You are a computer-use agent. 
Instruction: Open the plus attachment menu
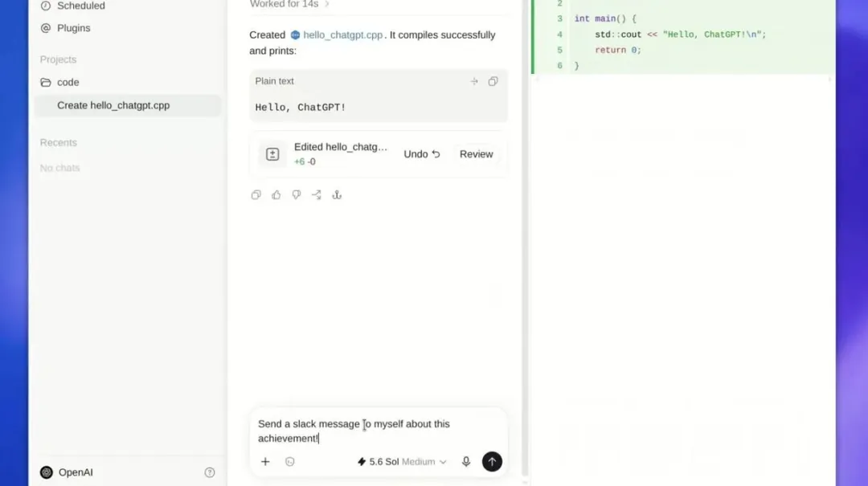coord(265,462)
